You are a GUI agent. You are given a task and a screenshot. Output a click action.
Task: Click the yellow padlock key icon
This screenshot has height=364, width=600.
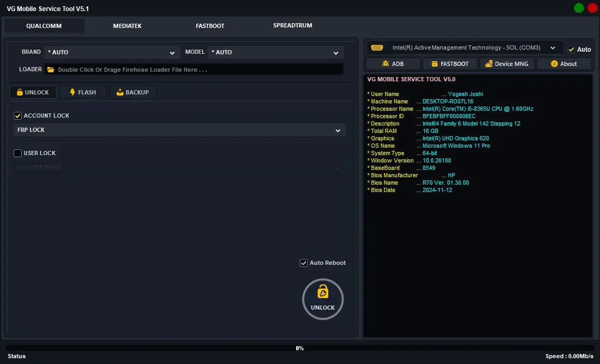click(x=322, y=292)
